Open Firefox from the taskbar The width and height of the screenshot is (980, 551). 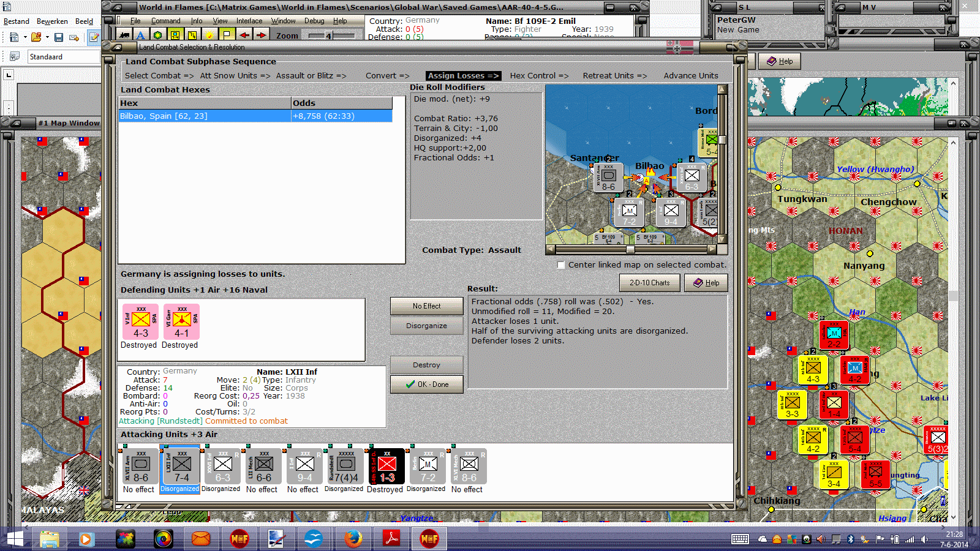(353, 539)
